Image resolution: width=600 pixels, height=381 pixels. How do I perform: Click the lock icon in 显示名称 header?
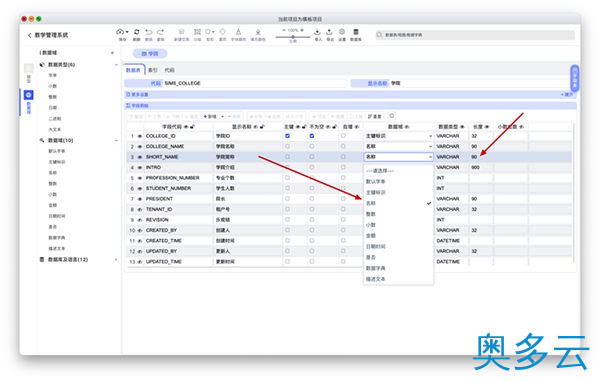pos(262,127)
